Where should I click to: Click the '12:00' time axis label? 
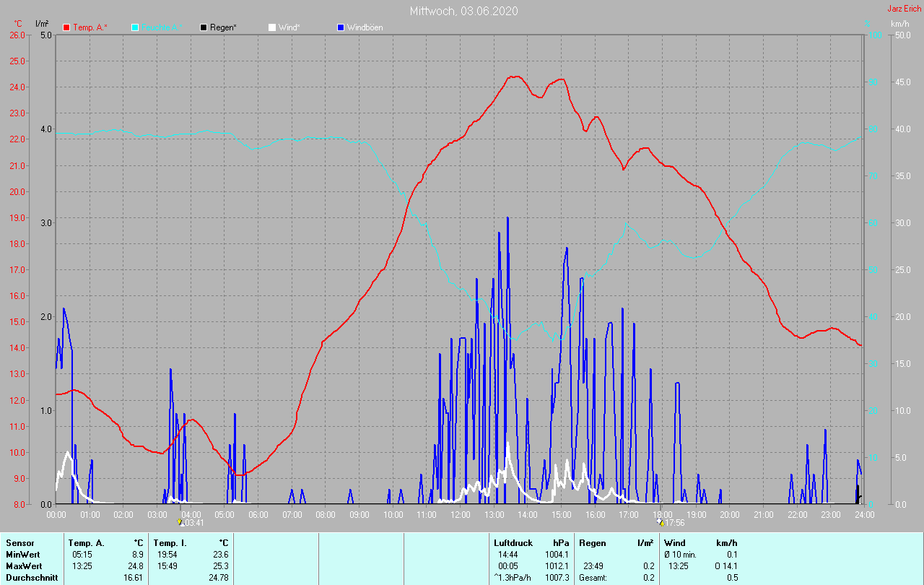(x=461, y=514)
